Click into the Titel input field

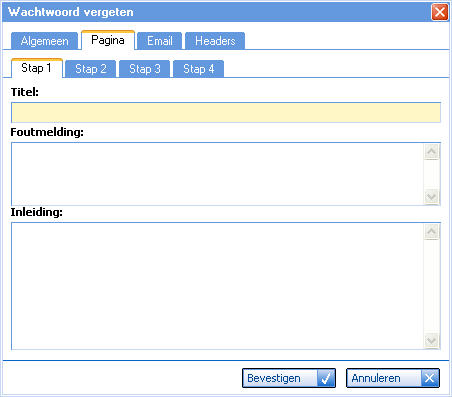[x=226, y=113]
